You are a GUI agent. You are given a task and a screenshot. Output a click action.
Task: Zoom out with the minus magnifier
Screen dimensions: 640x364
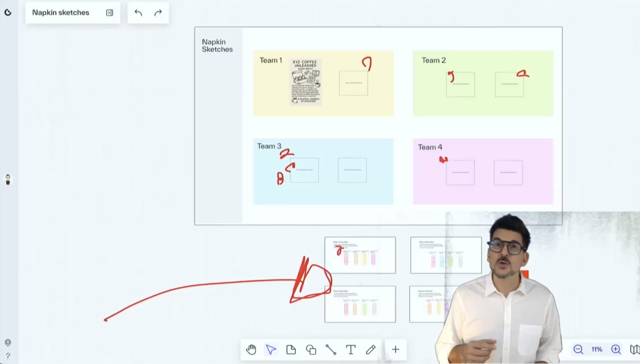[x=578, y=350]
